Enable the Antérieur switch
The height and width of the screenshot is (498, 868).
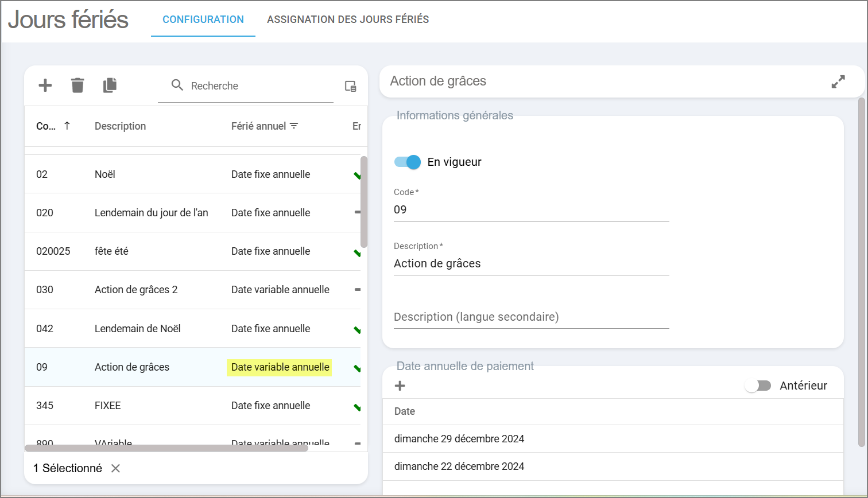click(758, 386)
